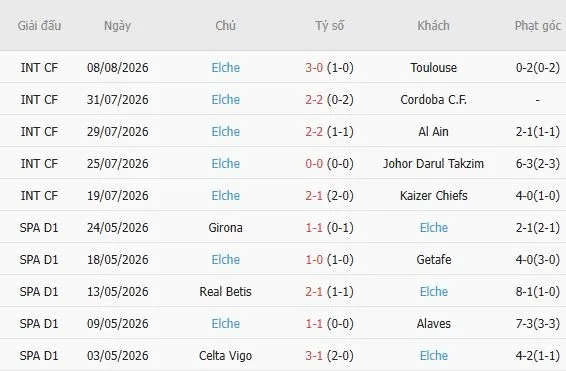Select Cordoba C.F. team name
The width and height of the screenshot is (566, 371).
433,100
